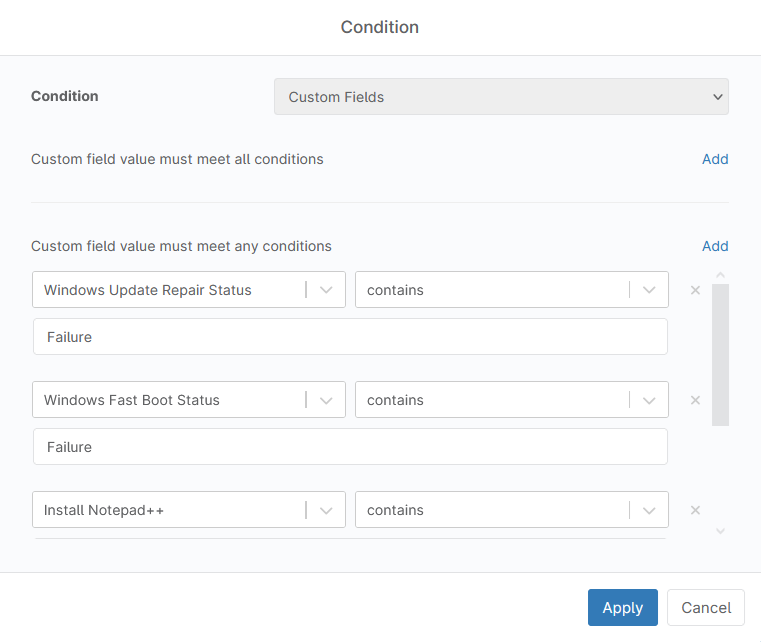Viewport: 761px width, 642px height.
Task: Click the conditions list scrollbar thumb
Action: tap(720, 355)
